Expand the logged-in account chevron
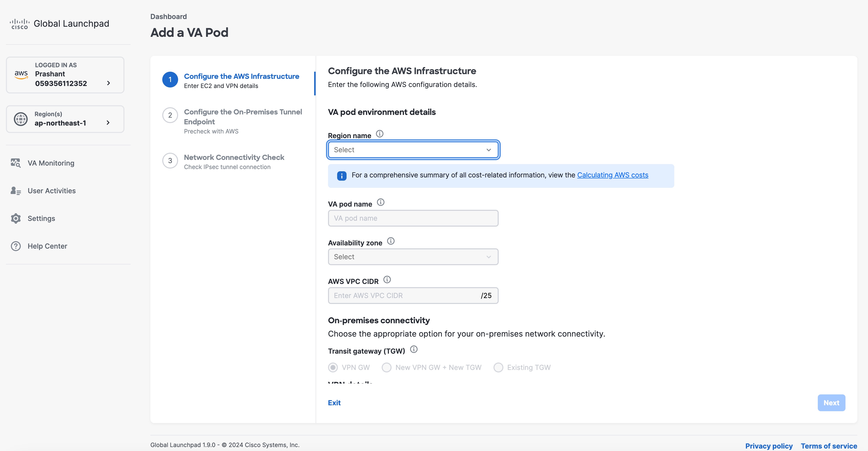The width and height of the screenshot is (868, 451). [108, 83]
